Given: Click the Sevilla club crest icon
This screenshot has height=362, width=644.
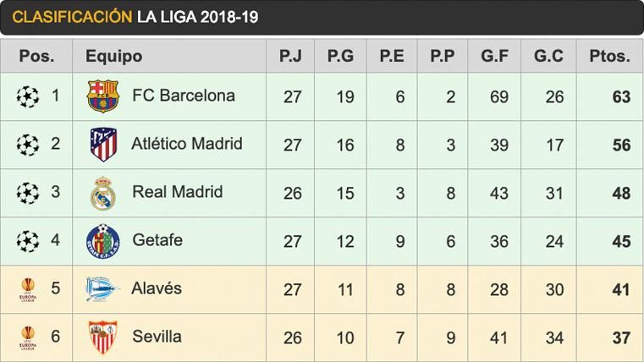Looking at the screenshot, I should 103,337.
